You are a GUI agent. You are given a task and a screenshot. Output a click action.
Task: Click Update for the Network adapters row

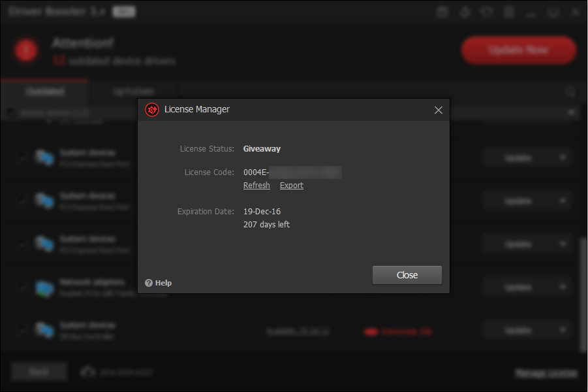tap(518, 287)
